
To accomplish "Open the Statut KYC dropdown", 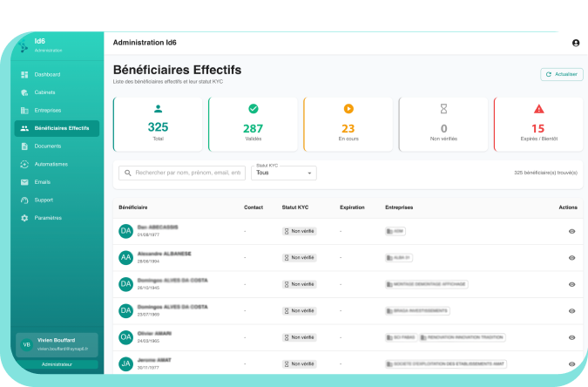I will click(x=283, y=173).
